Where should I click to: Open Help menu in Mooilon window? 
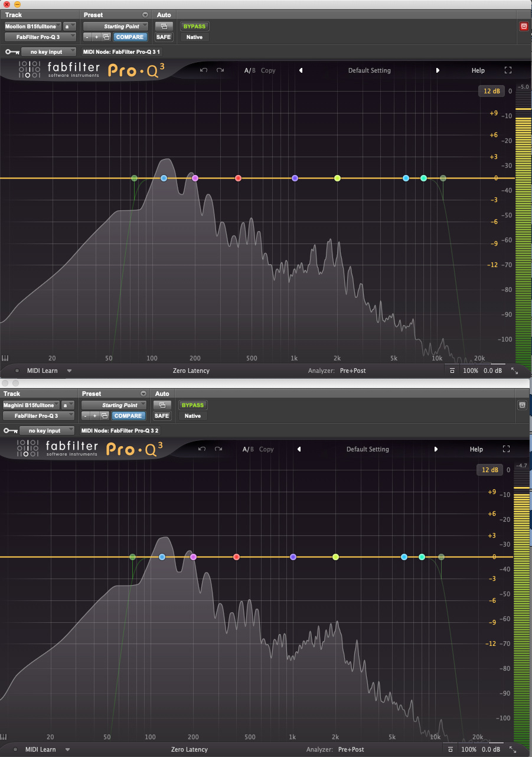[x=478, y=70]
